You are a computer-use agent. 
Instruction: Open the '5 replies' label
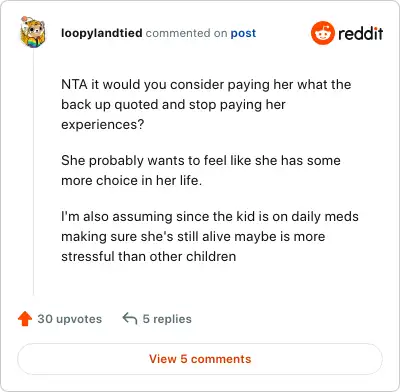pos(167,319)
